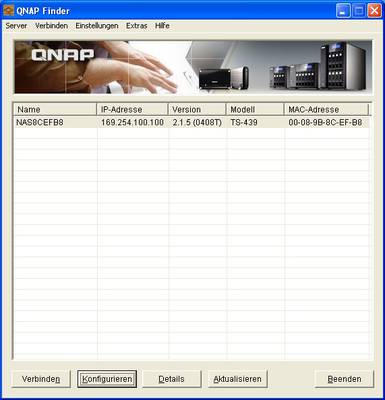385x400 pixels.
Task: Refresh list with Aktualisieren button
Action: click(237, 379)
